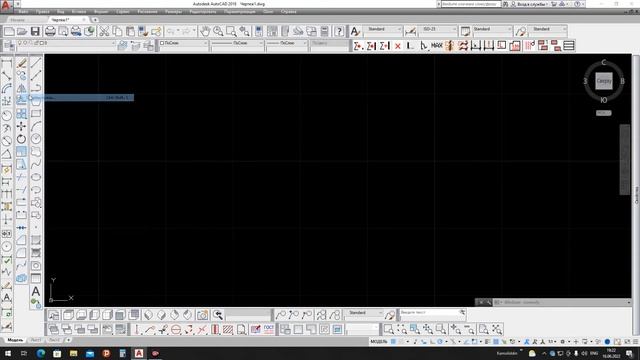Click the Введите текст find field
This screenshot has width=640, height=360.
pyautogui.click(x=432, y=313)
